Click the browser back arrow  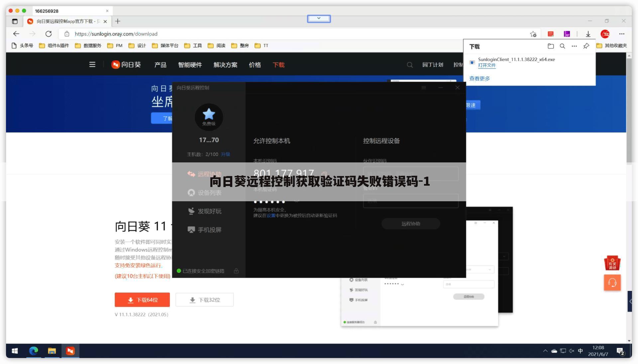pyautogui.click(x=16, y=34)
